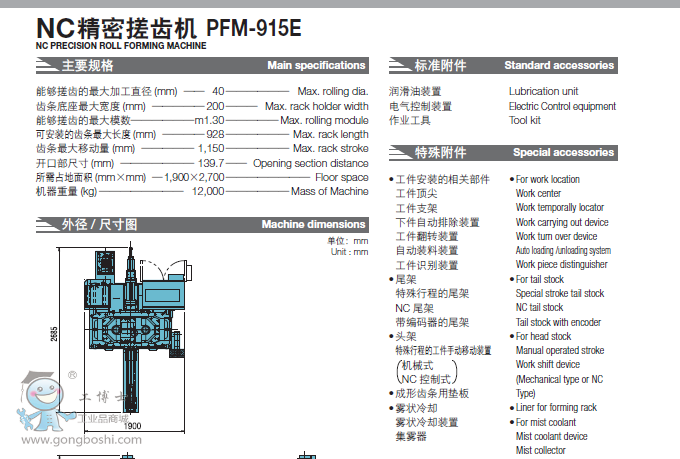Select the Chinese text '电气控制装置'
The image size is (680, 459).
coord(420,106)
